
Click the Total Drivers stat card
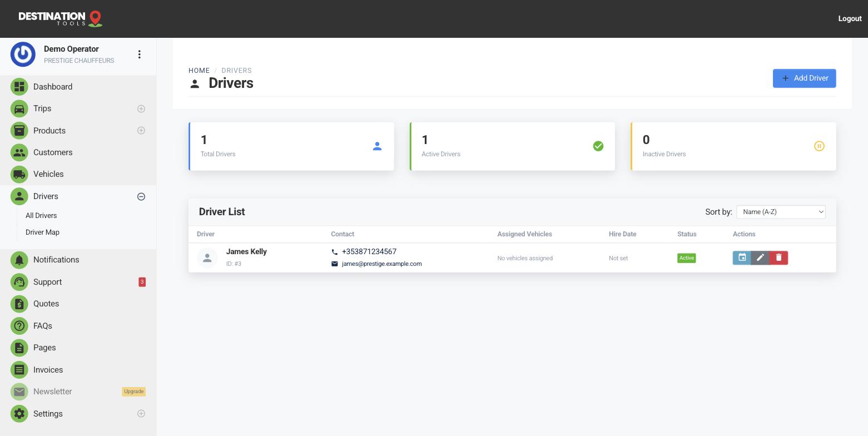click(x=291, y=146)
